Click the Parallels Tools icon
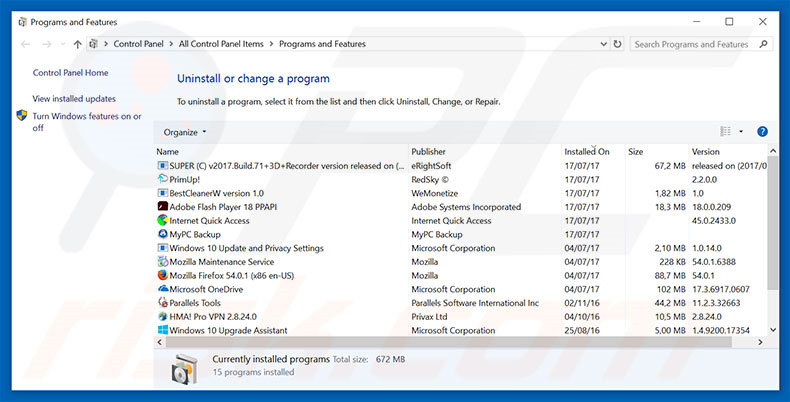 tap(162, 303)
